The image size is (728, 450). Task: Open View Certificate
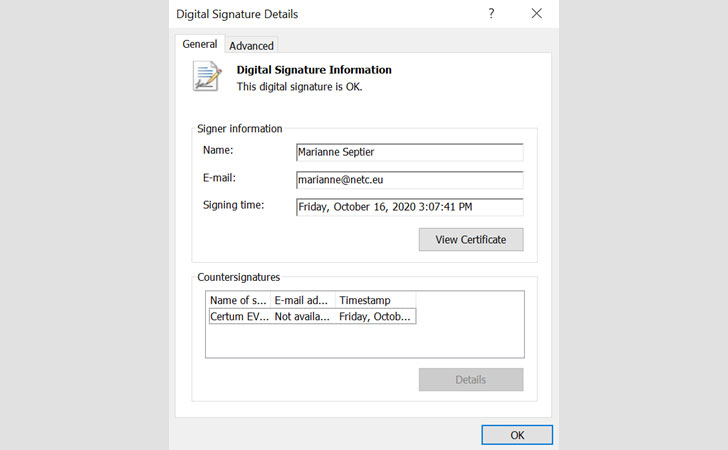click(470, 239)
